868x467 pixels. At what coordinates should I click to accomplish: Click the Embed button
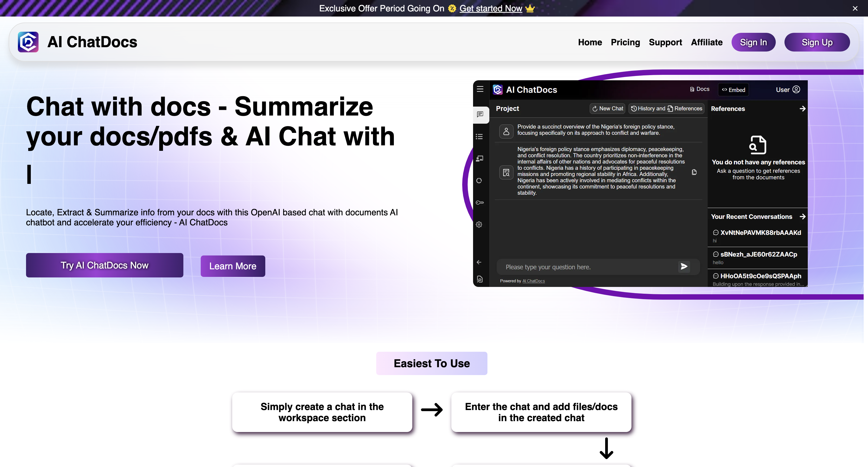click(733, 90)
